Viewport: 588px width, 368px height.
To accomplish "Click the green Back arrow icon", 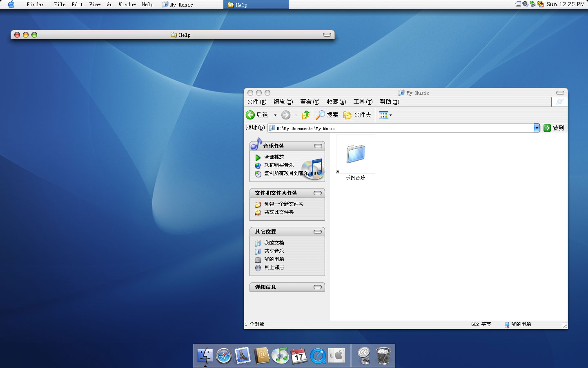I will 250,115.
